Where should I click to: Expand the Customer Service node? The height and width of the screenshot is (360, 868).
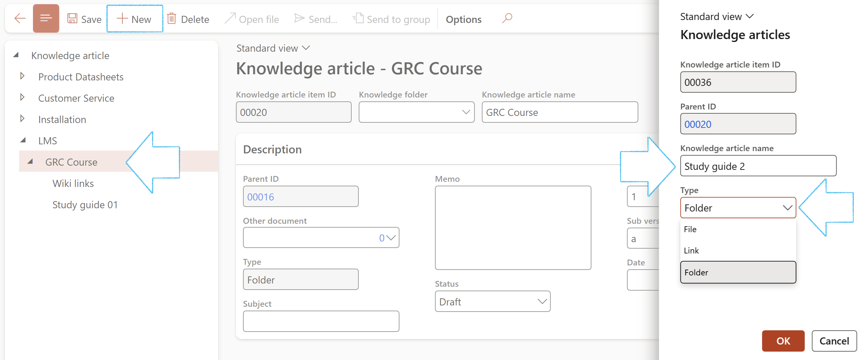coord(22,97)
